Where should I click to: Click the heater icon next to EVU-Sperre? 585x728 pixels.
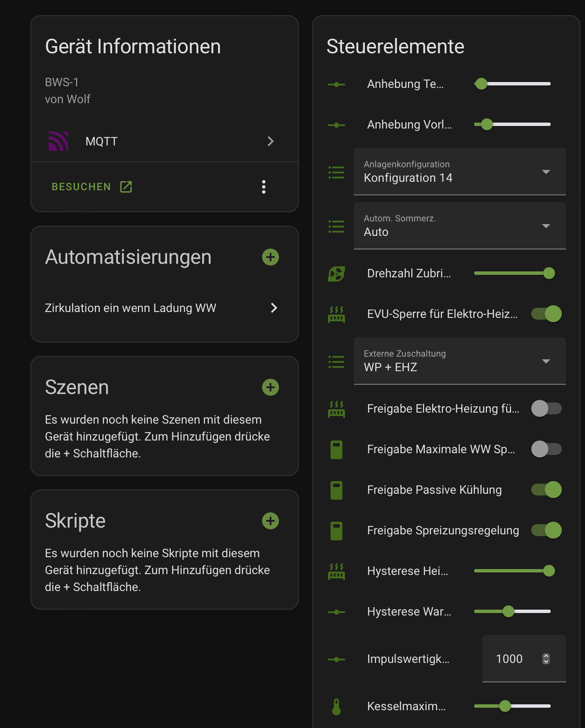tap(336, 314)
